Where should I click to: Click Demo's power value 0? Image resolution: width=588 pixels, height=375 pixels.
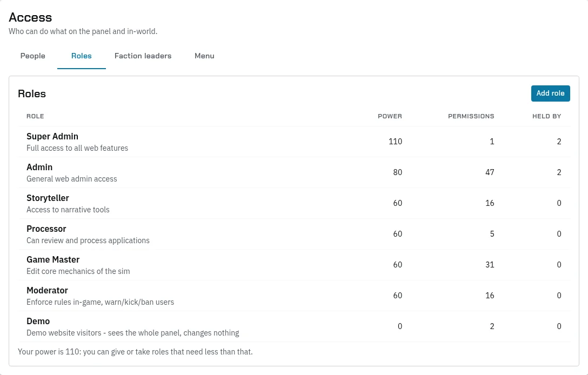400,326
